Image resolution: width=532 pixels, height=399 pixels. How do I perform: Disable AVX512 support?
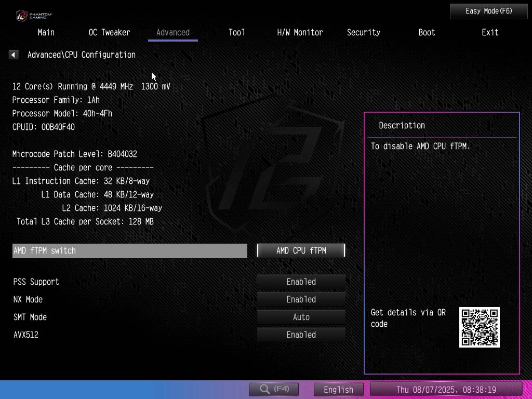tap(301, 335)
